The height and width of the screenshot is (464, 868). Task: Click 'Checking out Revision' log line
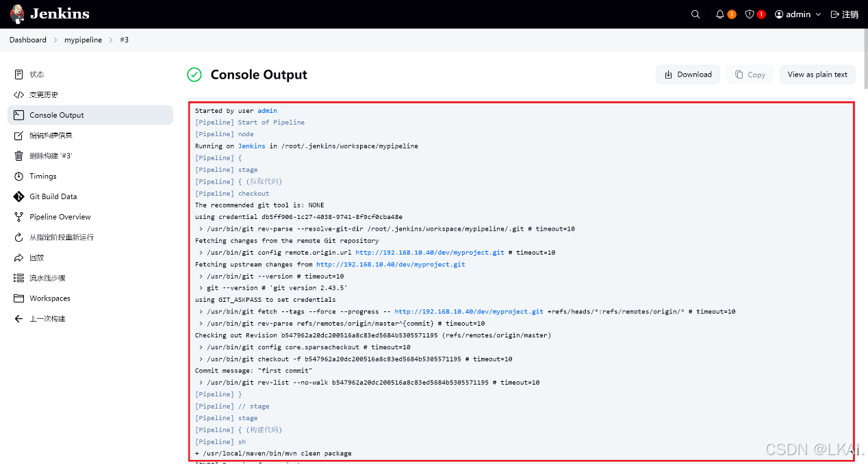click(x=373, y=335)
